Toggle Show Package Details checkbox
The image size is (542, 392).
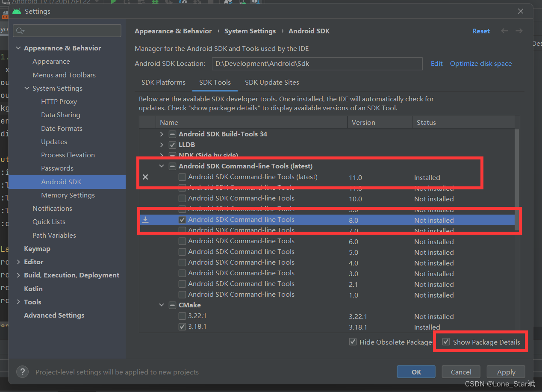tap(446, 342)
